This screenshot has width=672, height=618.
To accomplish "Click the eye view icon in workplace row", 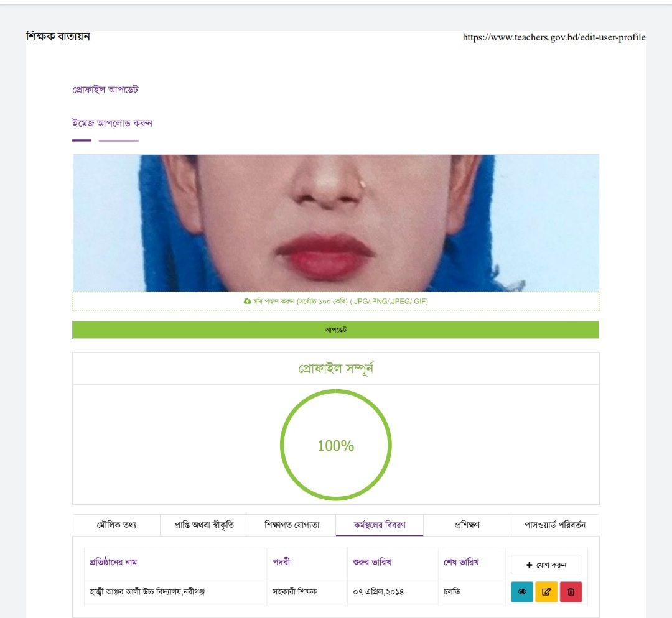I will (521, 591).
